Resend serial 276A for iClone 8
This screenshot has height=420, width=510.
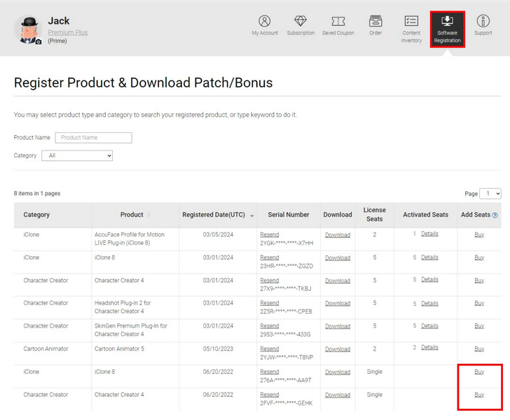[269, 372]
